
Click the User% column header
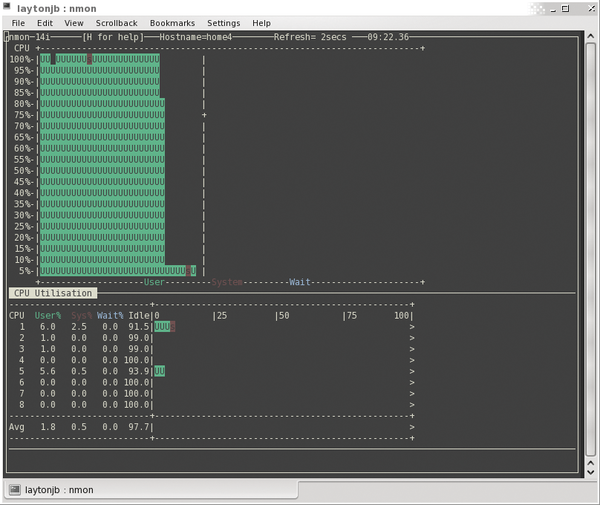(x=48, y=316)
